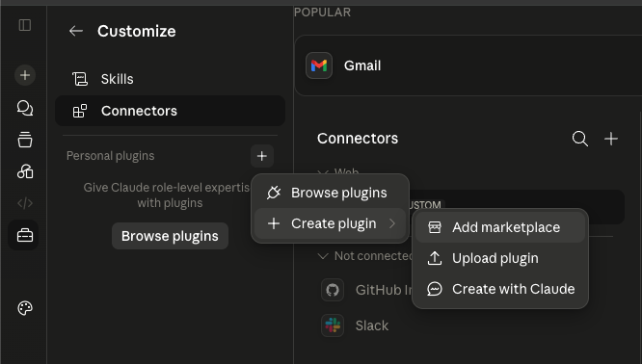Expand the Create plugin chevron arrow
This screenshot has height=364, width=642.
coord(391,223)
